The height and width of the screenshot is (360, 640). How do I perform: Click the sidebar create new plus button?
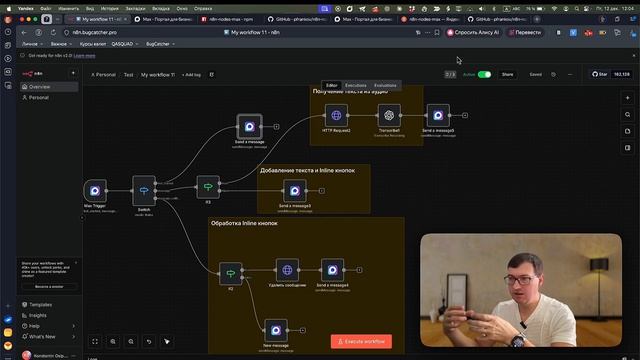pyautogui.click(x=73, y=73)
